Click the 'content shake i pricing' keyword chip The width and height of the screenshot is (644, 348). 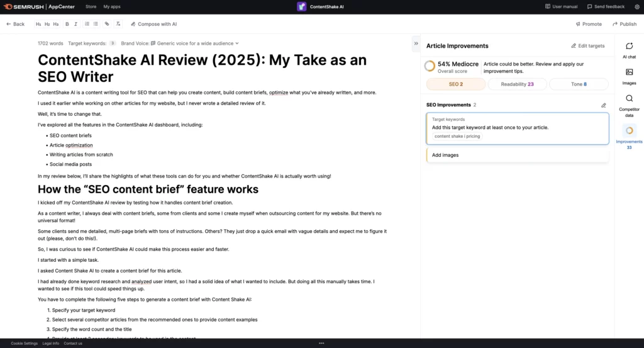click(457, 137)
